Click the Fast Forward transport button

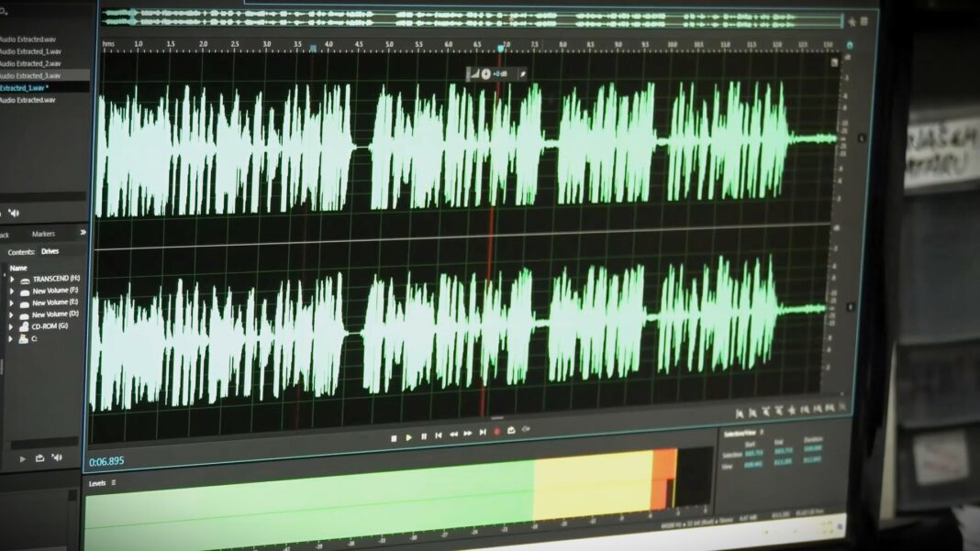pyautogui.click(x=468, y=434)
